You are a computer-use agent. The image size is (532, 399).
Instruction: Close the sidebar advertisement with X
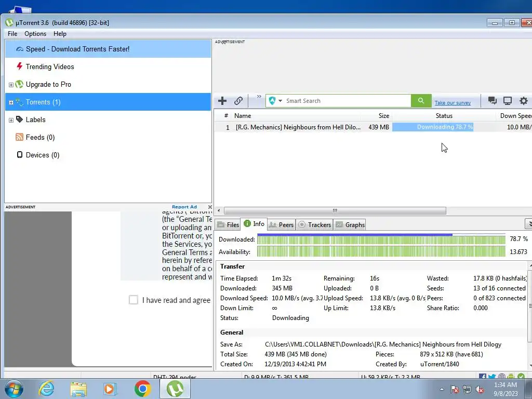point(210,207)
